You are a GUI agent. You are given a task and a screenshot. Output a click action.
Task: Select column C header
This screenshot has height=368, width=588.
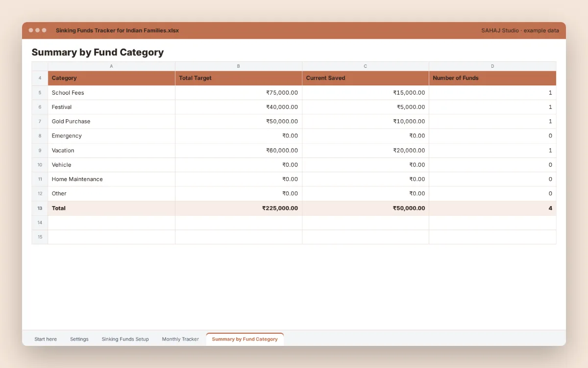point(366,66)
